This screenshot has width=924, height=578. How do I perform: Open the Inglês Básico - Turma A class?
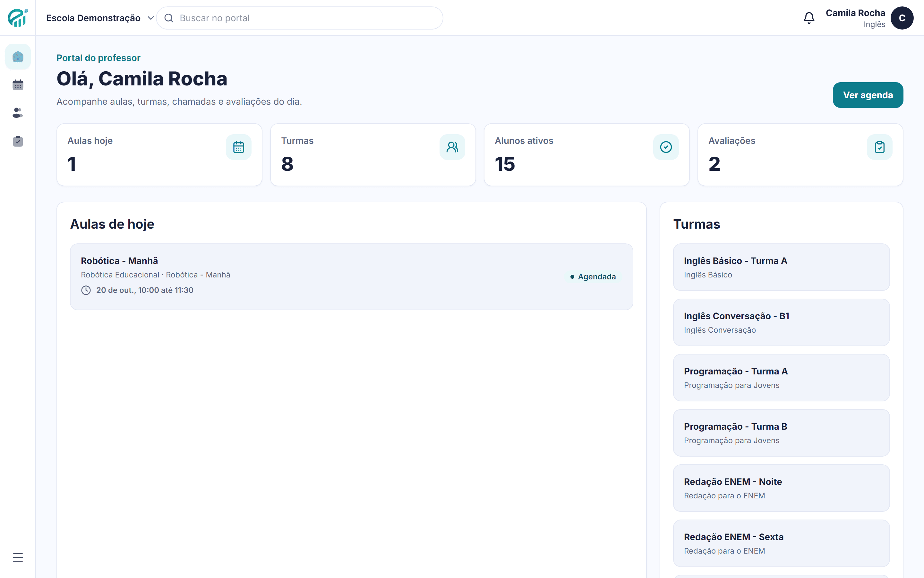[x=781, y=267]
